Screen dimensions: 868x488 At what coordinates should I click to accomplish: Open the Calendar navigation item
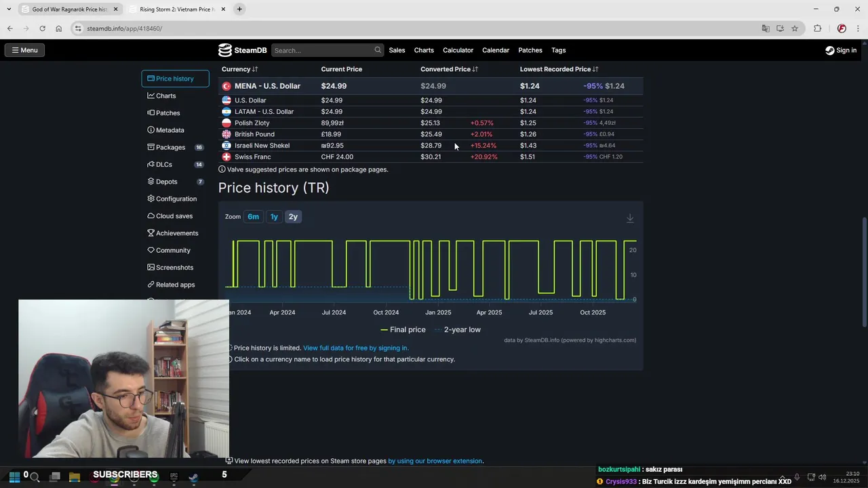[x=496, y=50]
